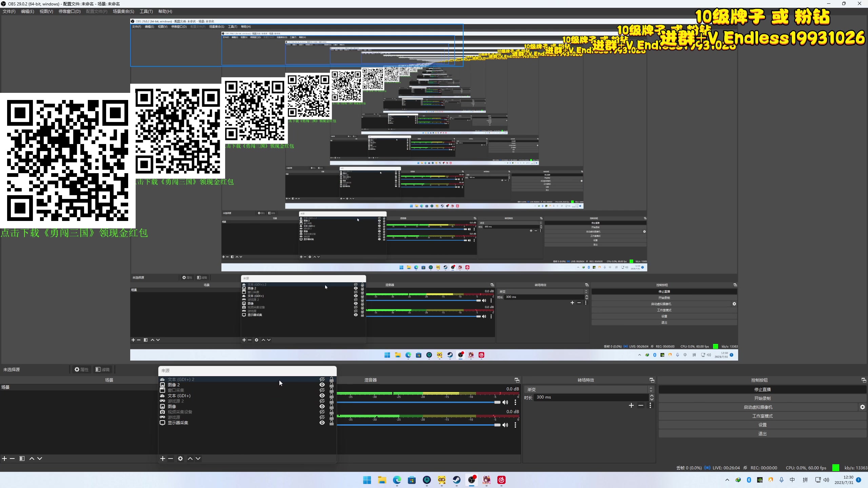Open NetEase Cloud Music taskbar icon

[501, 480]
